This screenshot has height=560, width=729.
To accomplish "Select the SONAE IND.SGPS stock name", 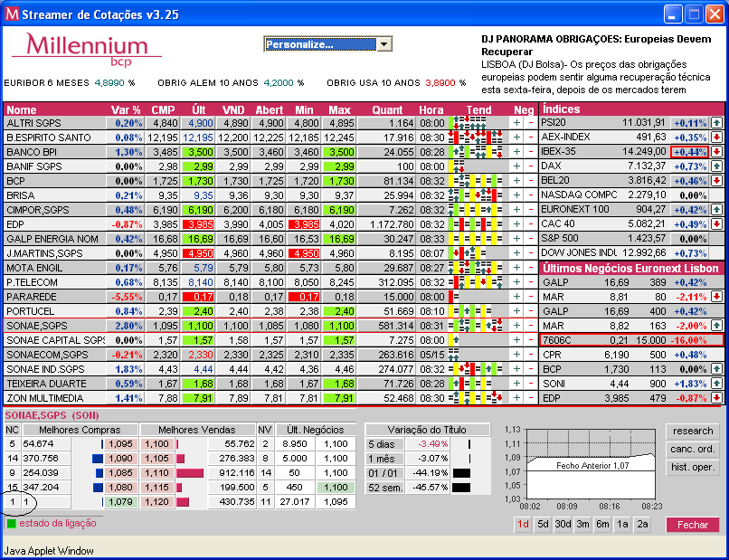I will (45, 369).
